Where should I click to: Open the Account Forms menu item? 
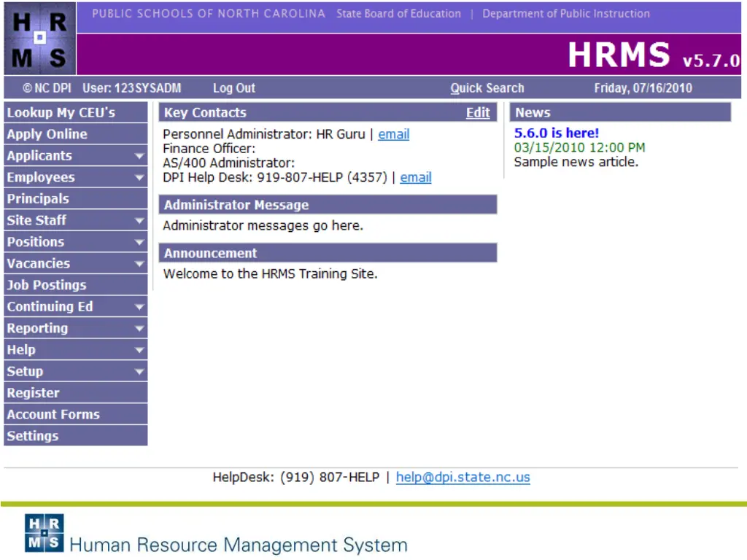pos(76,414)
